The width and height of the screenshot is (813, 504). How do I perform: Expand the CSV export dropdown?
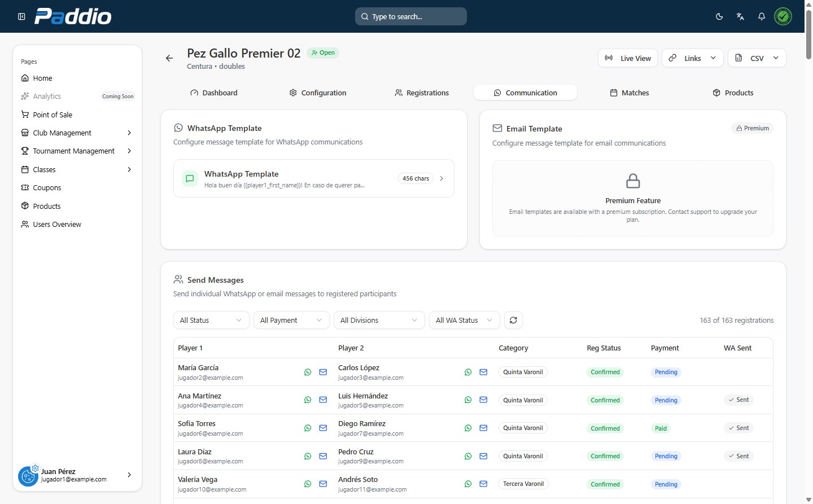(757, 58)
